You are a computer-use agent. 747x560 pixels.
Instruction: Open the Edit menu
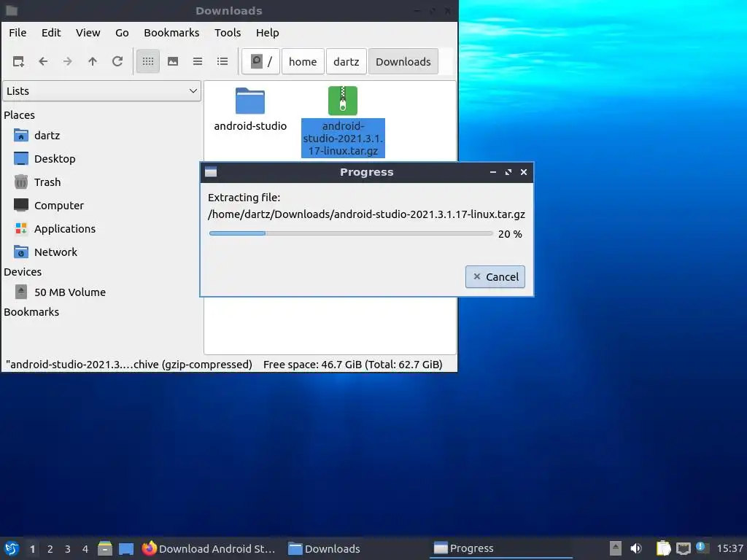[51, 33]
